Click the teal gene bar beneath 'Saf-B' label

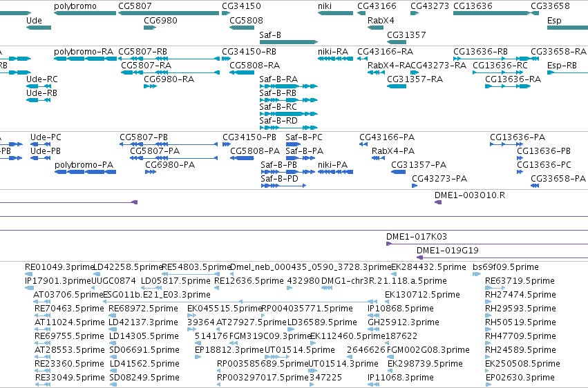(x=289, y=42)
